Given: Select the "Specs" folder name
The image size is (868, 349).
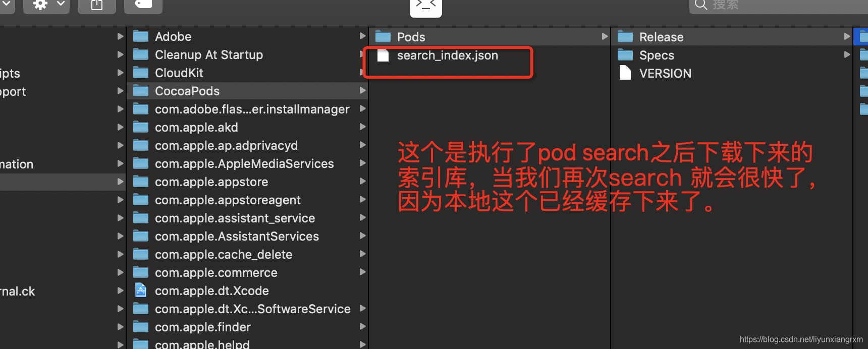Looking at the screenshot, I should click(x=657, y=55).
